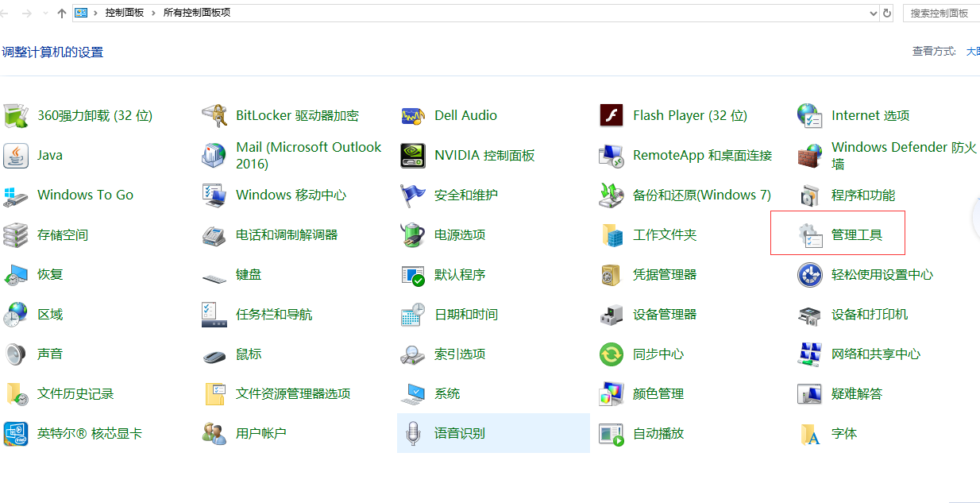Click the 网络和共享中心 link

(876, 354)
